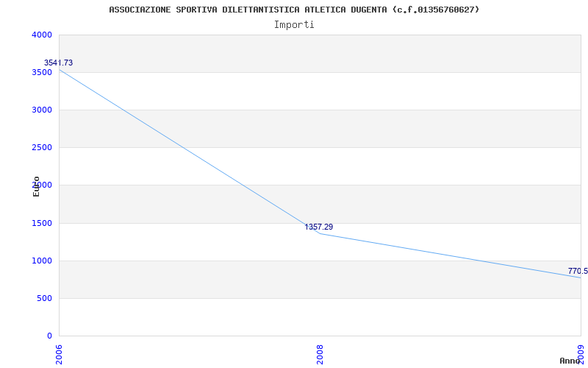Screen dimensions: 588x368
Task: Click the 770.5 data label
Action: [x=578, y=271]
